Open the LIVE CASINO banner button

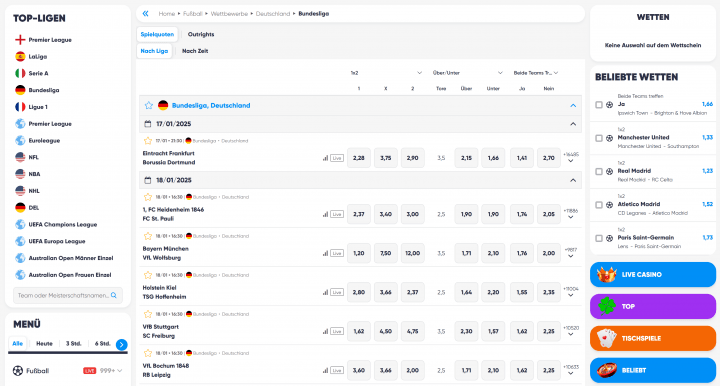click(x=652, y=274)
